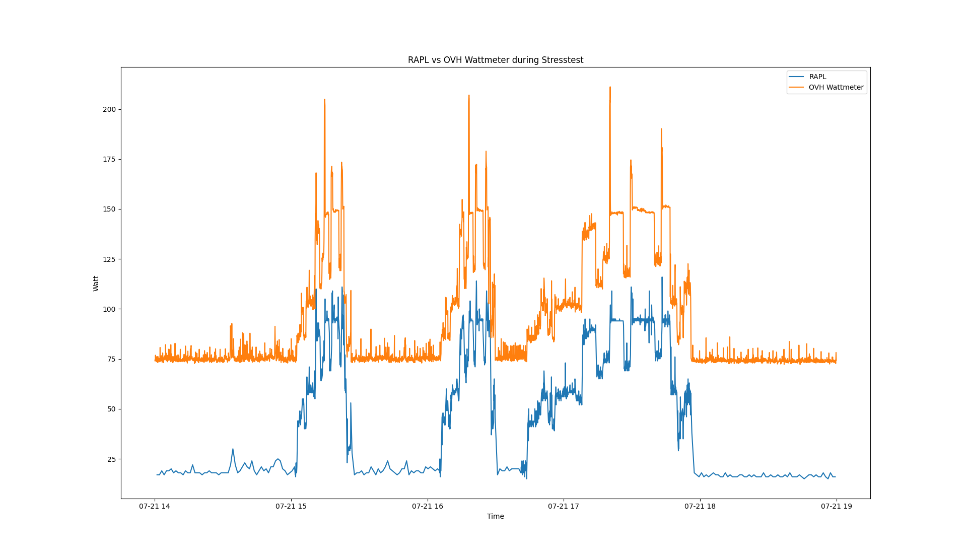Click the 50 y-axis tick label
967x560 pixels.
111,409
